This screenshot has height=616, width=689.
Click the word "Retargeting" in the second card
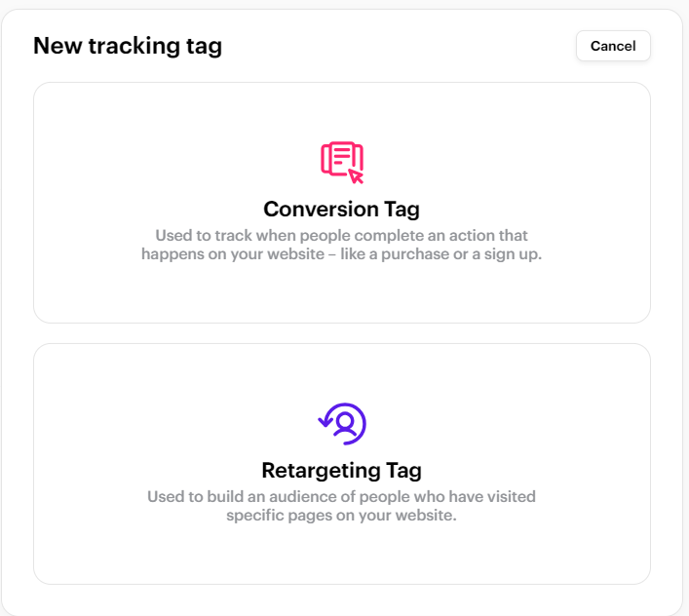tap(322, 471)
